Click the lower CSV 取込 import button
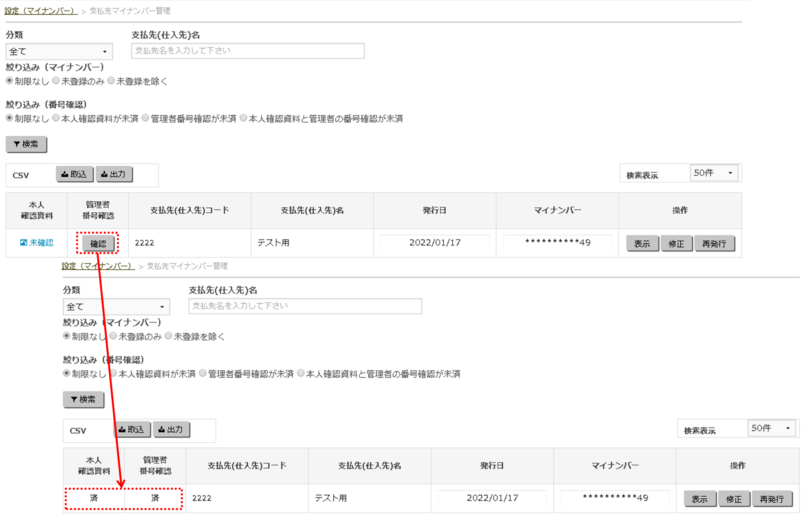The image size is (809, 532). click(x=132, y=429)
